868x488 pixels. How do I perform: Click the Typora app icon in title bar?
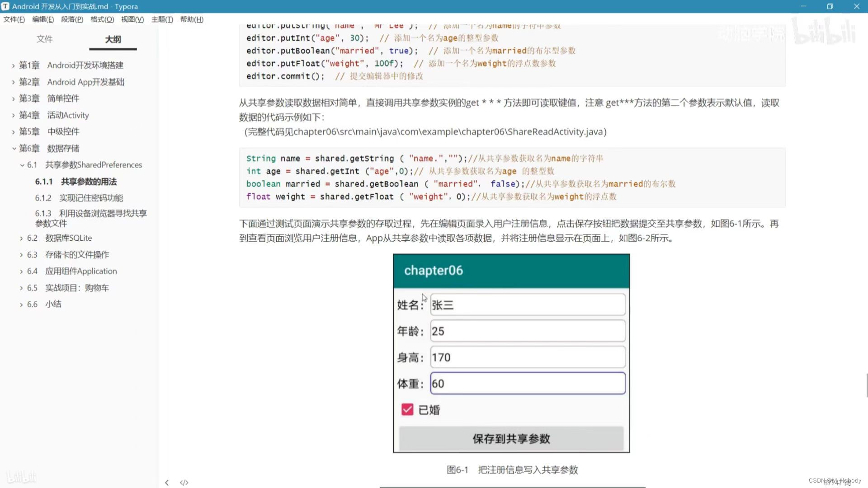5,6
